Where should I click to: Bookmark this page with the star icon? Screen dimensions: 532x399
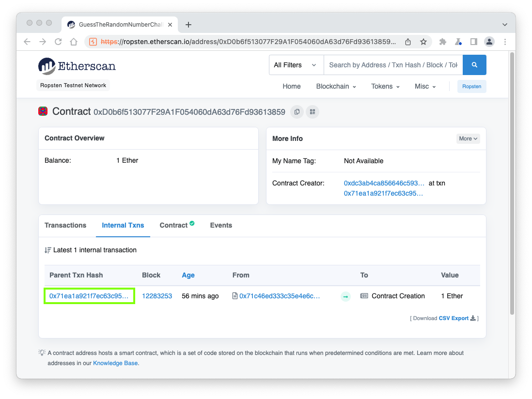click(423, 42)
